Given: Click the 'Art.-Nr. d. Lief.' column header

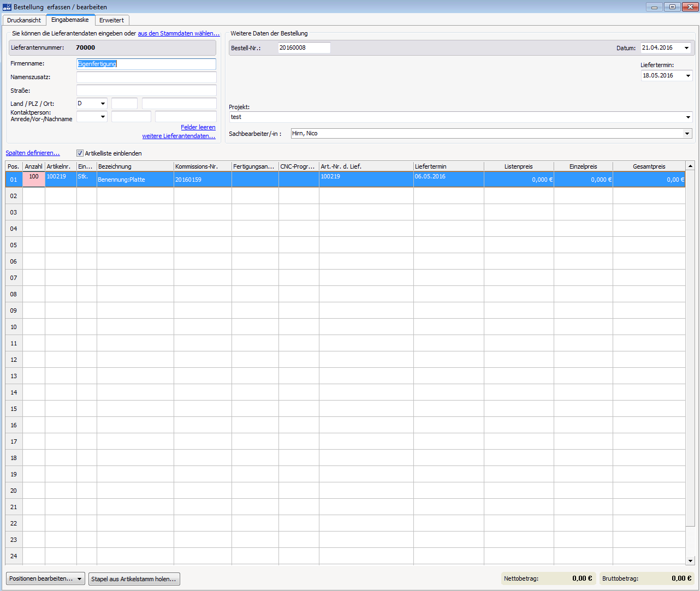Looking at the screenshot, I should (x=366, y=166).
